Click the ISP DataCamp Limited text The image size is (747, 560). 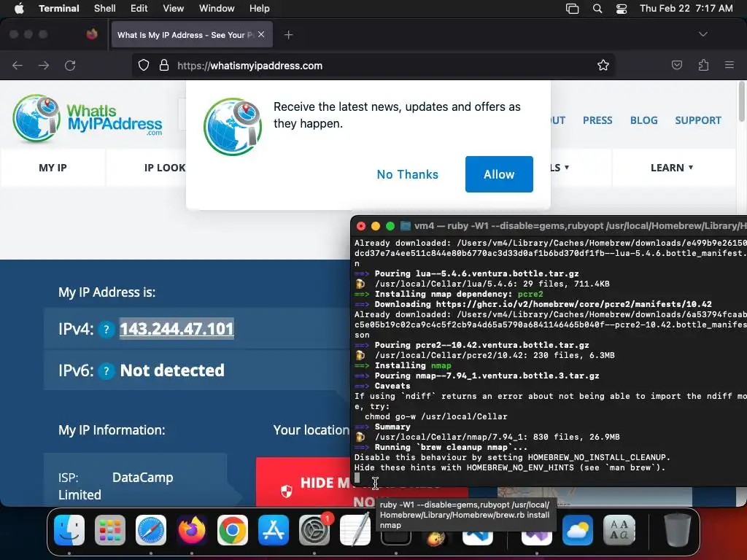(x=116, y=486)
